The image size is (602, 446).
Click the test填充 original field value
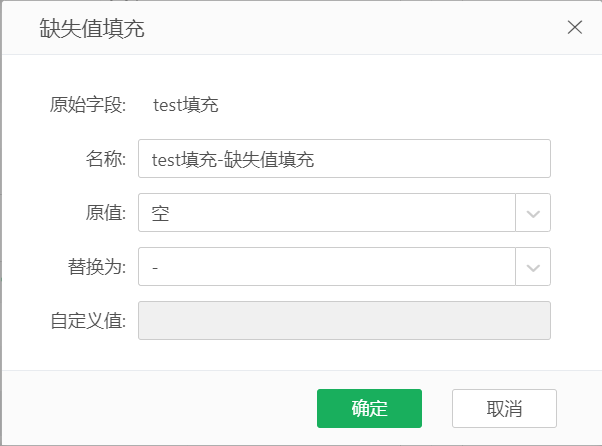click(185, 104)
